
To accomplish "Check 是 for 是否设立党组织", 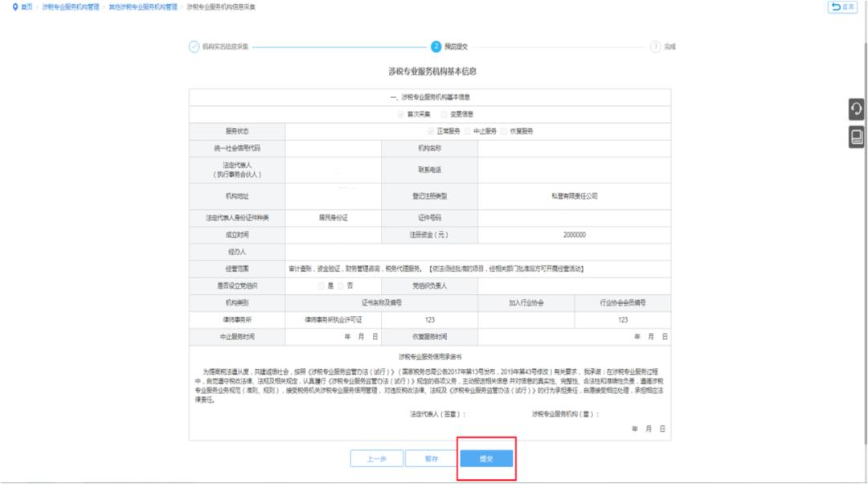I will click(321, 285).
